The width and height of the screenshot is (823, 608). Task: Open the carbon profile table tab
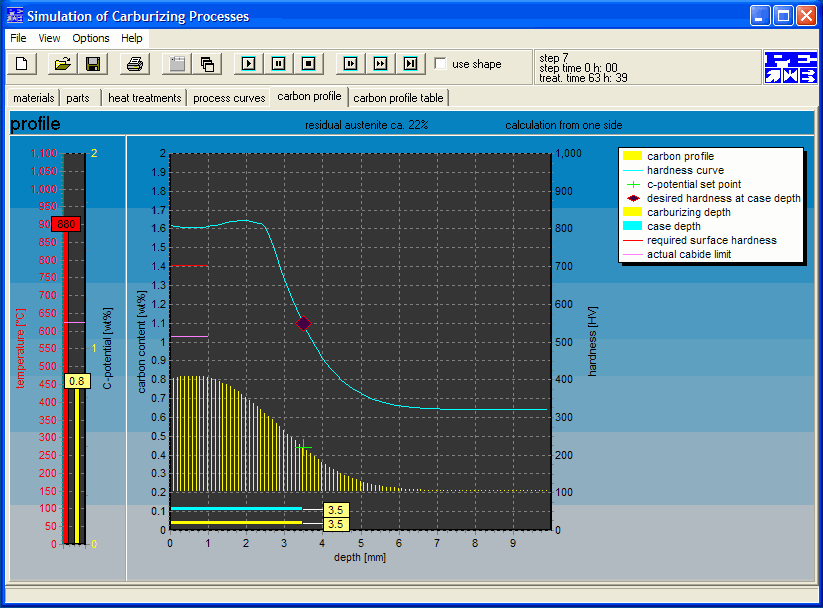pyautogui.click(x=398, y=98)
